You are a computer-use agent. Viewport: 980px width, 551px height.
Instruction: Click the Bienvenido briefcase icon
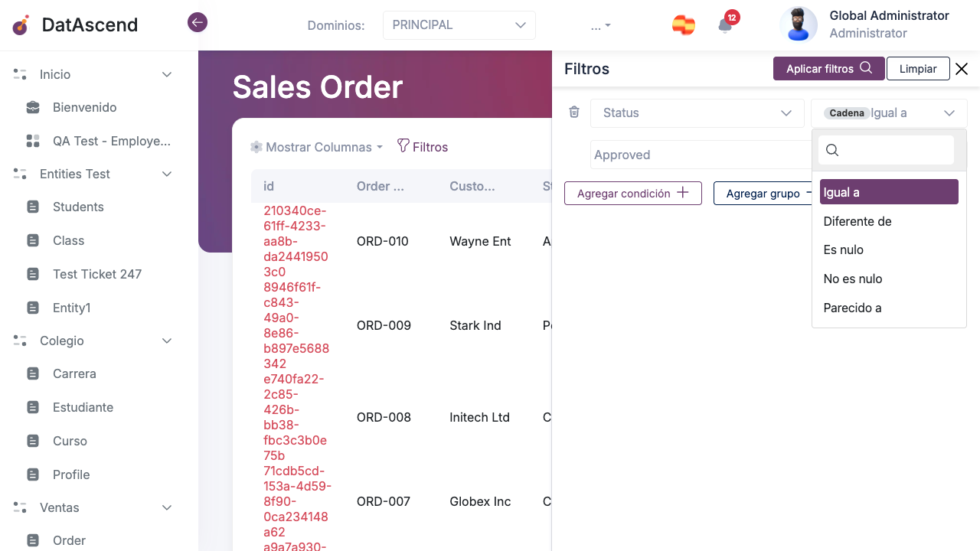pos(33,107)
